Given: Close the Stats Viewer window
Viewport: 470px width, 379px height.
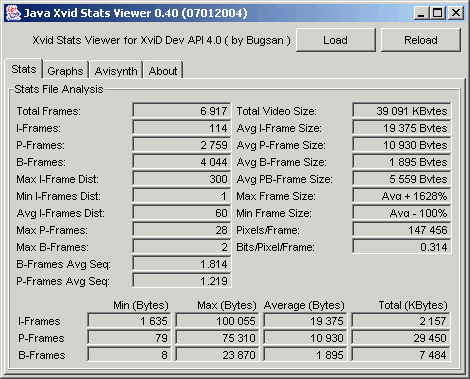Looking at the screenshot, I should point(456,13).
